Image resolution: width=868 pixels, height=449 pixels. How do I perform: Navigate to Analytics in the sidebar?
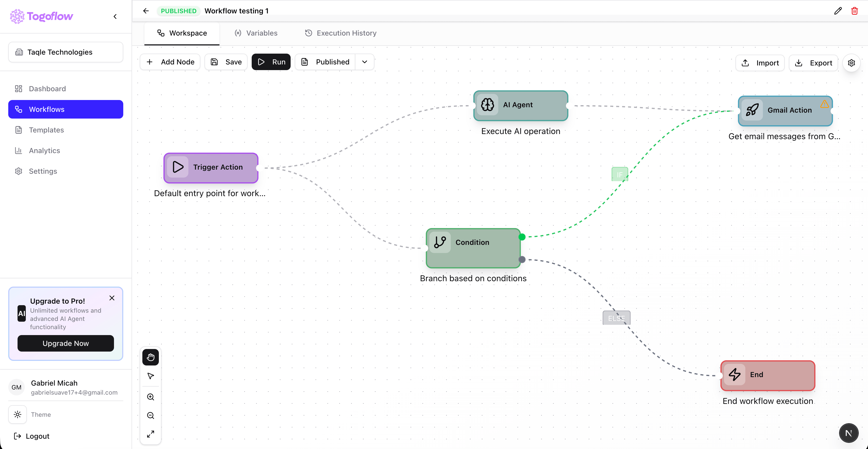coord(44,150)
